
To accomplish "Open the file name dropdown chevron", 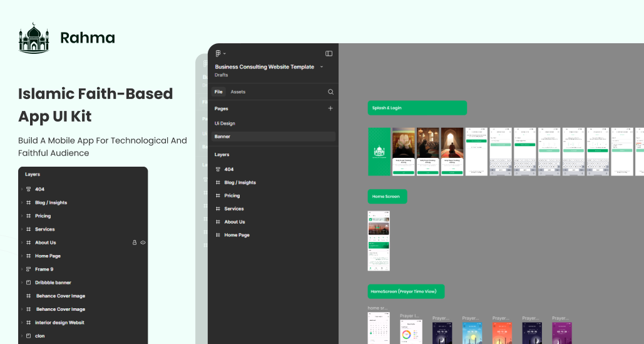I will point(322,67).
